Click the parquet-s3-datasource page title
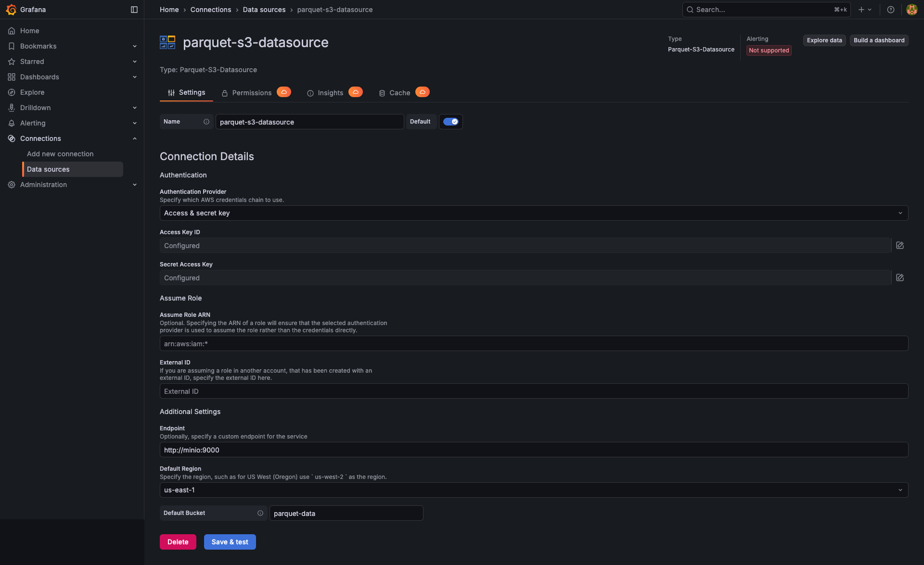Viewport: 924px width, 565px height. click(x=256, y=42)
